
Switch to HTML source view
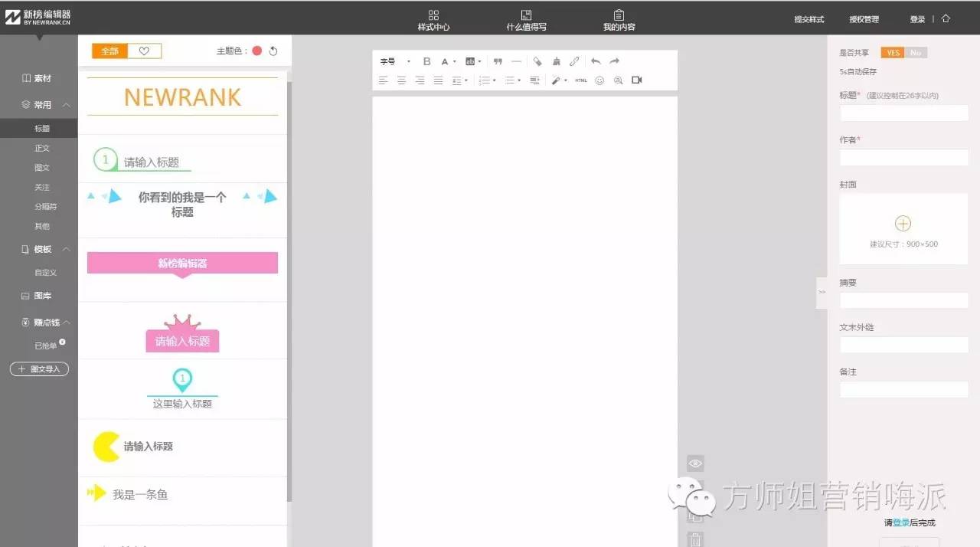[x=581, y=80]
